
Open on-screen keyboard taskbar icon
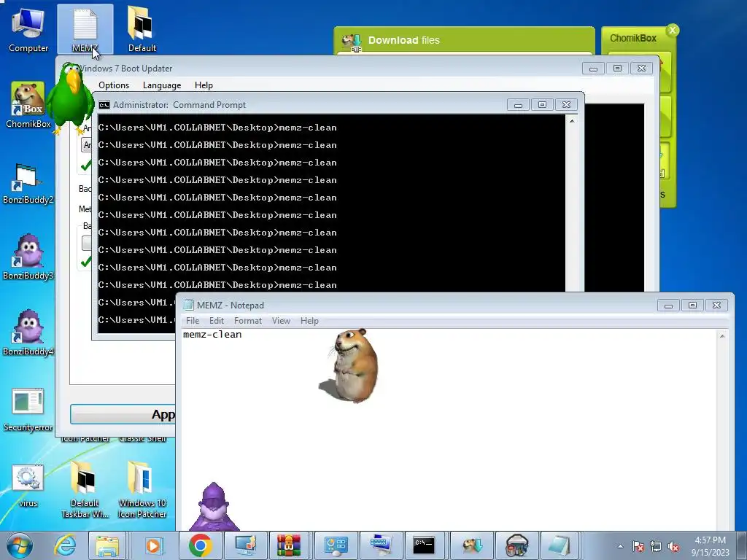point(380,545)
